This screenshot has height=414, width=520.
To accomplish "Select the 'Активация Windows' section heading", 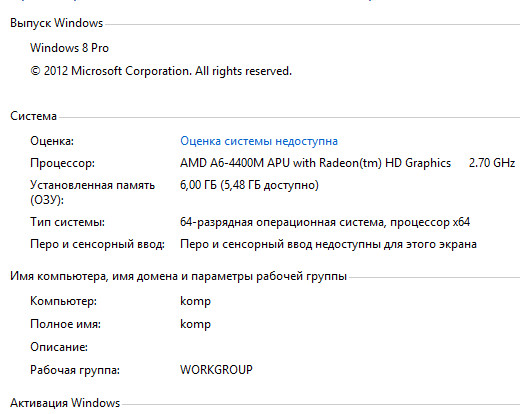I will click(65, 403).
